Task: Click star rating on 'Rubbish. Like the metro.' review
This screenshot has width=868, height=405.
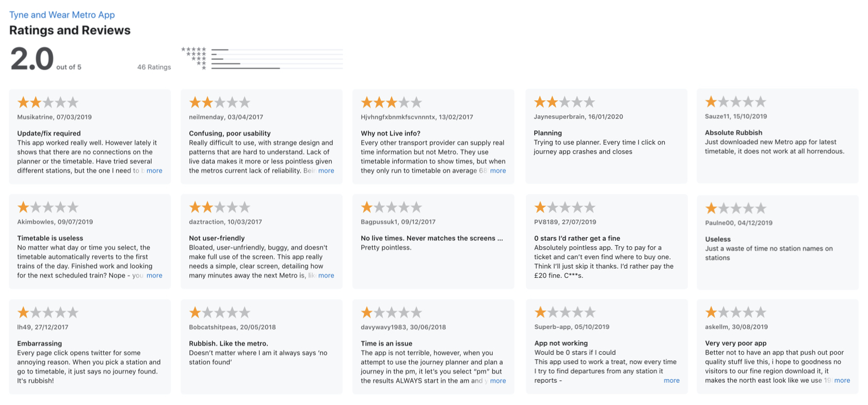Action: click(219, 313)
